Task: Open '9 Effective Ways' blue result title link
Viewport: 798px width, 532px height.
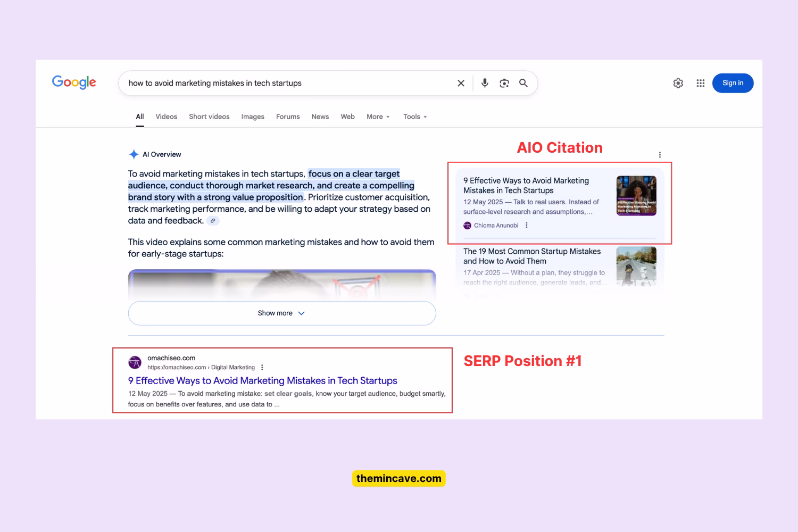Action: [x=263, y=381]
